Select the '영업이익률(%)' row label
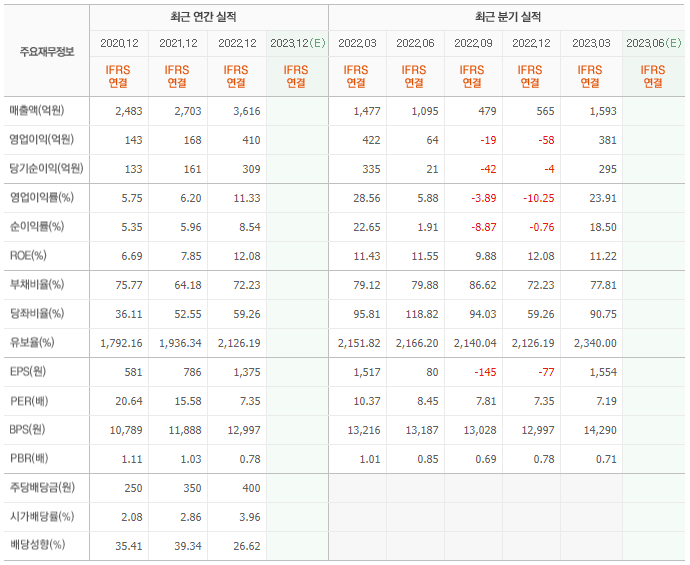The height and width of the screenshot is (565, 690). point(42,198)
